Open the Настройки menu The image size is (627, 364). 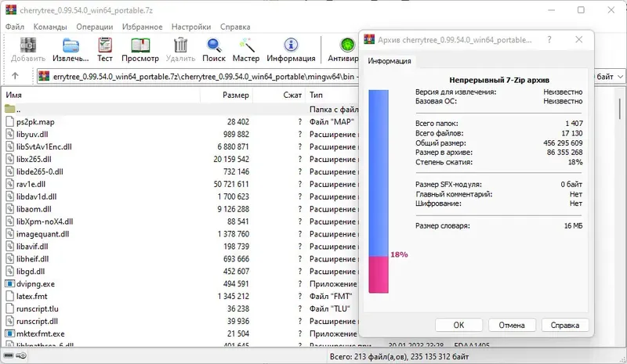(191, 27)
